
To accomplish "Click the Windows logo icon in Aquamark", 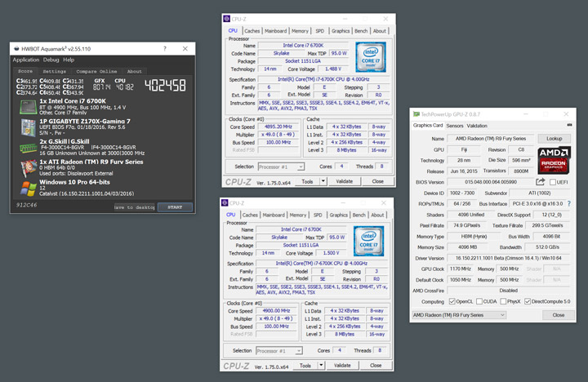I will (x=29, y=189).
